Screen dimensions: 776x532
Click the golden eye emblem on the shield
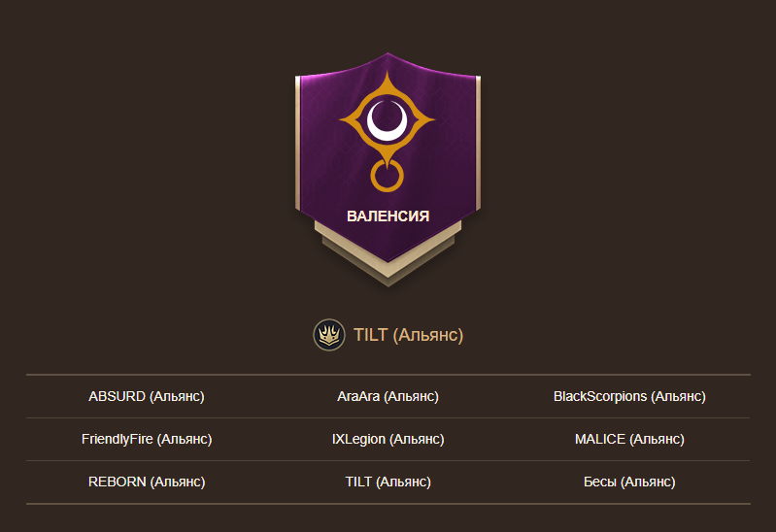tap(387, 119)
